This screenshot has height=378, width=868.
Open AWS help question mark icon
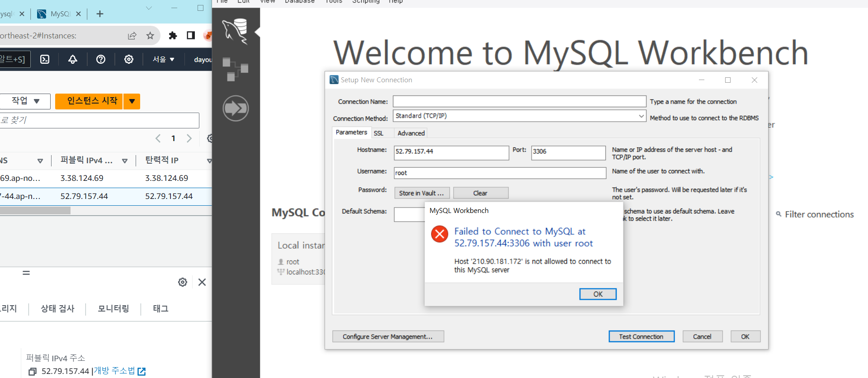click(101, 59)
